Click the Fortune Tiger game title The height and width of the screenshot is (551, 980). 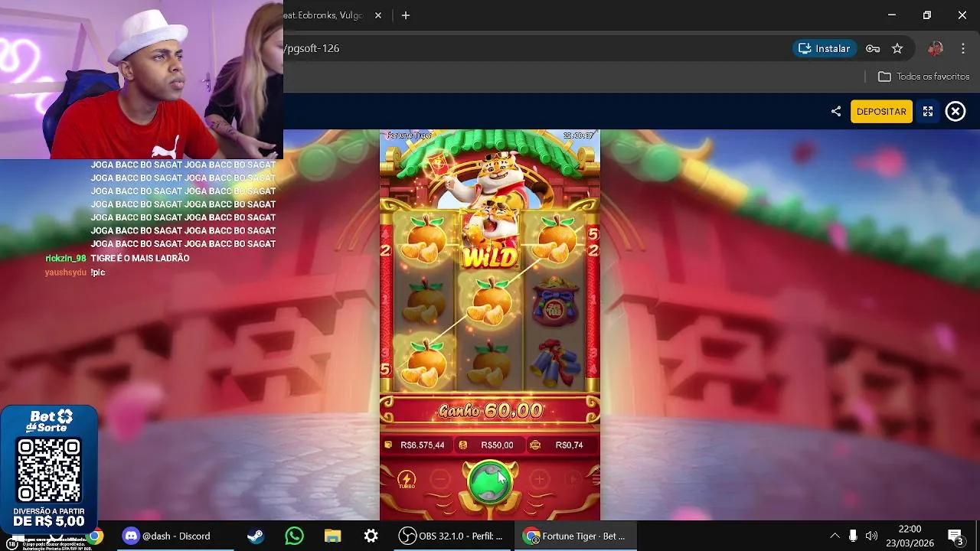coord(410,135)
